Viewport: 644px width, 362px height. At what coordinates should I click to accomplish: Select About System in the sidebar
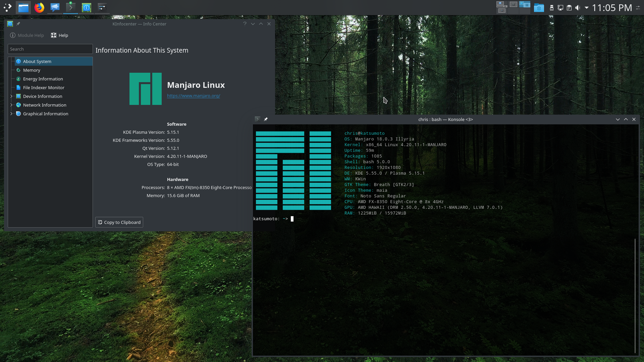click(54, 61)
